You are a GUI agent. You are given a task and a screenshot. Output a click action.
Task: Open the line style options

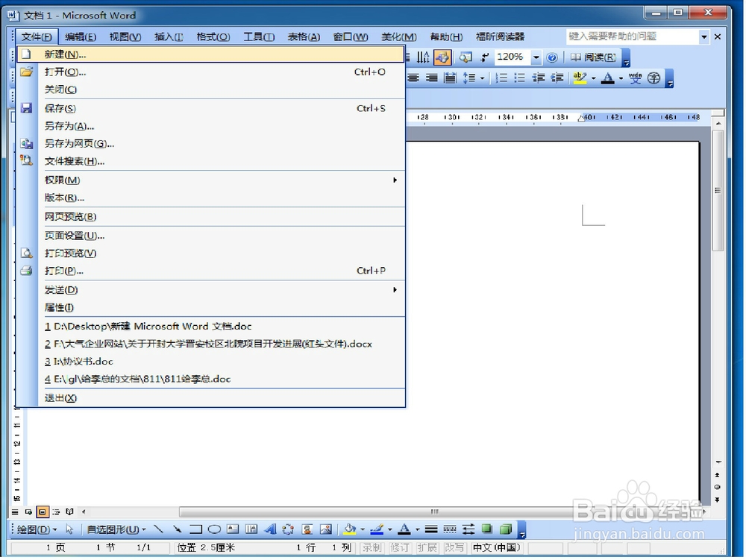(x=431, y=529)
